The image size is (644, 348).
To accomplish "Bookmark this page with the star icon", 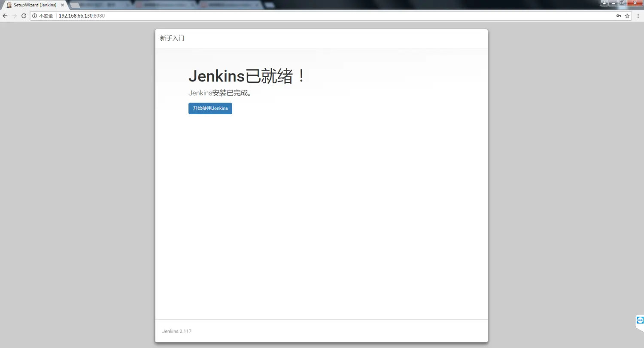I will click(627, 16).
